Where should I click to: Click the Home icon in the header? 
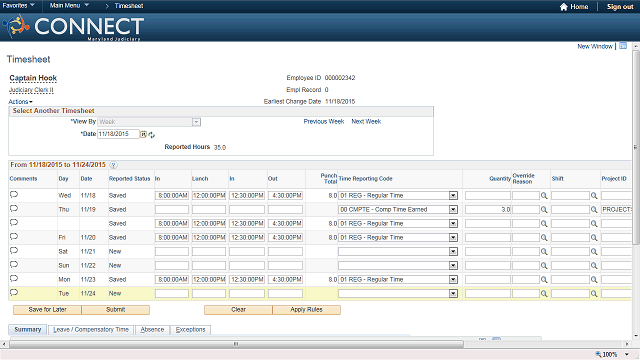pyautogui.click(x=564, y=7)
